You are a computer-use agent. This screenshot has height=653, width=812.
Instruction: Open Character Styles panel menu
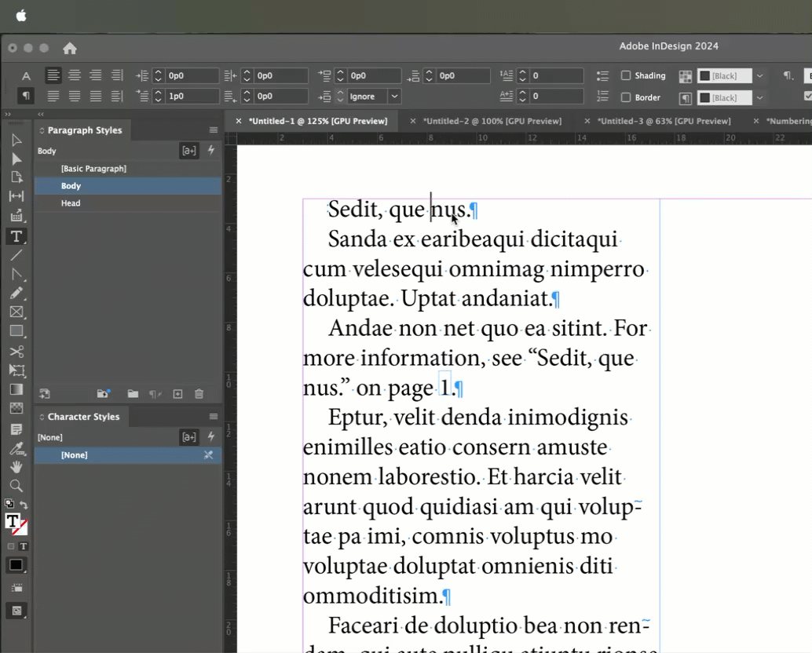tap(214, 417)
